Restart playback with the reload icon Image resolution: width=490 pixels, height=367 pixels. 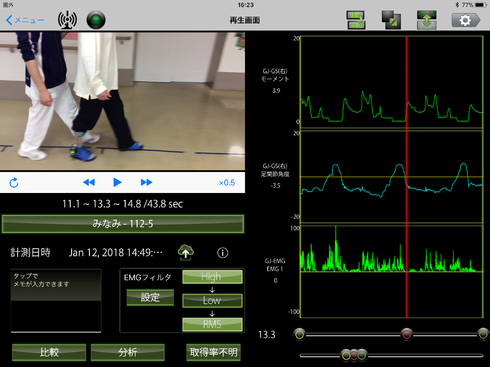pos(14,183)
